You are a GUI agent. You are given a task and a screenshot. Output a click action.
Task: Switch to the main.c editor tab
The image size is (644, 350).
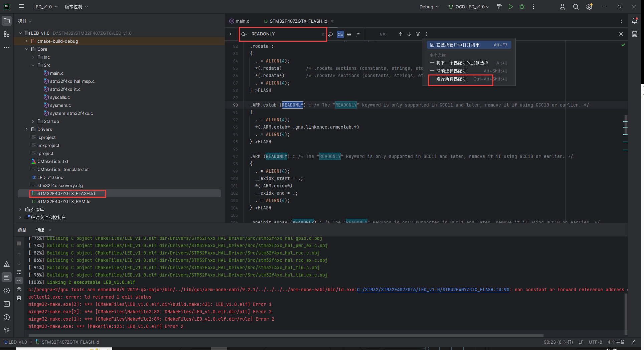[x=239, y=21]
